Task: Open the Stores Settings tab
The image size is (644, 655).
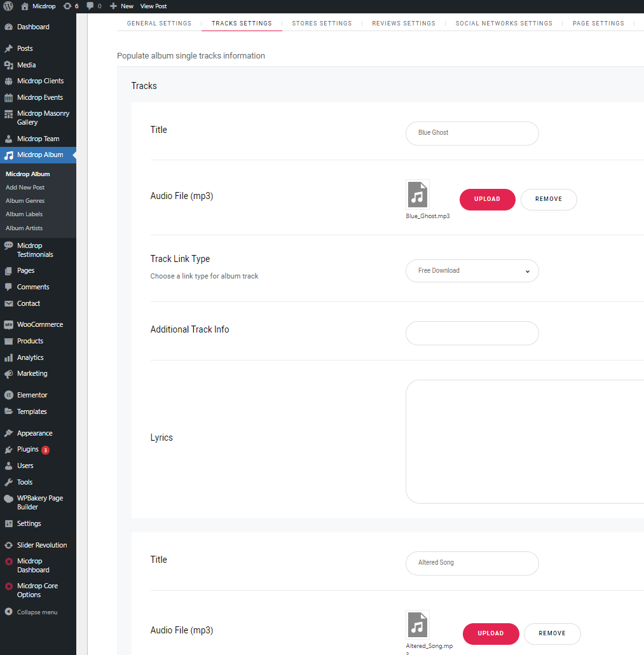Action: point(322,24)
